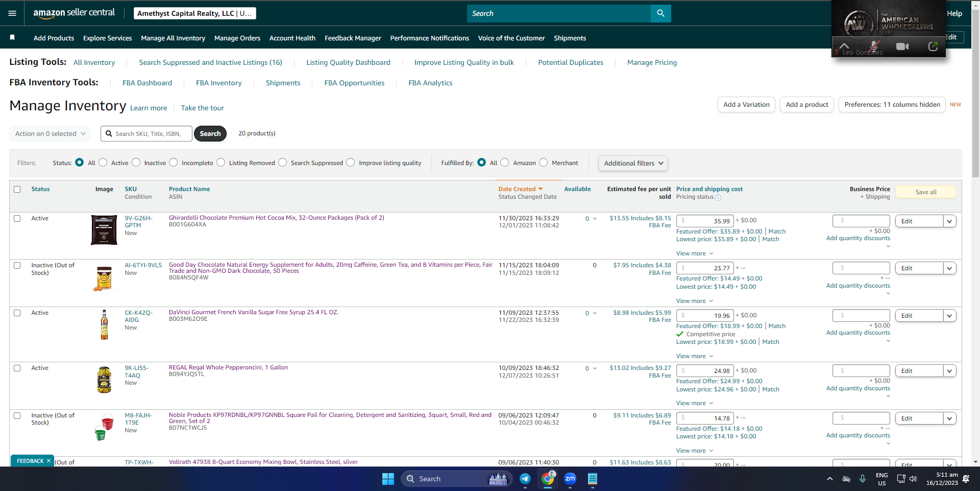Viewport: 980px width, 491px height.
Task: Select the Good Day Chocolate row checkbox
Action: (x=17, y=265)
